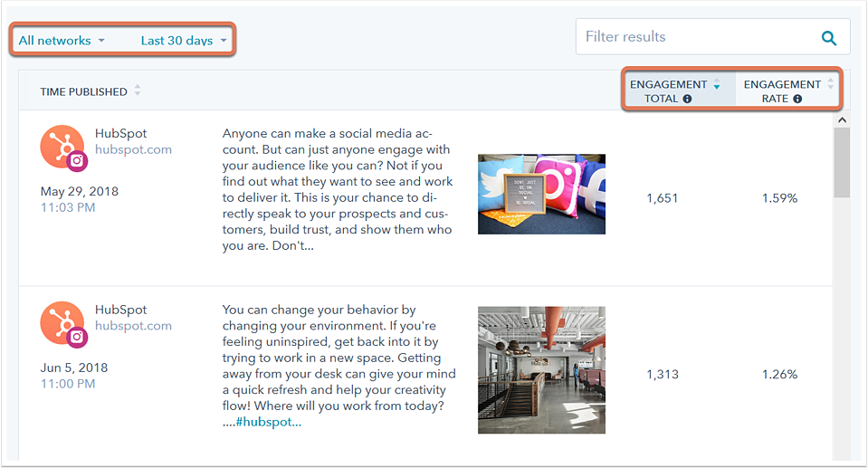Open hubspot.com link on first post
The width and height of the screenshot is (868, 468).
click(133, 149)
